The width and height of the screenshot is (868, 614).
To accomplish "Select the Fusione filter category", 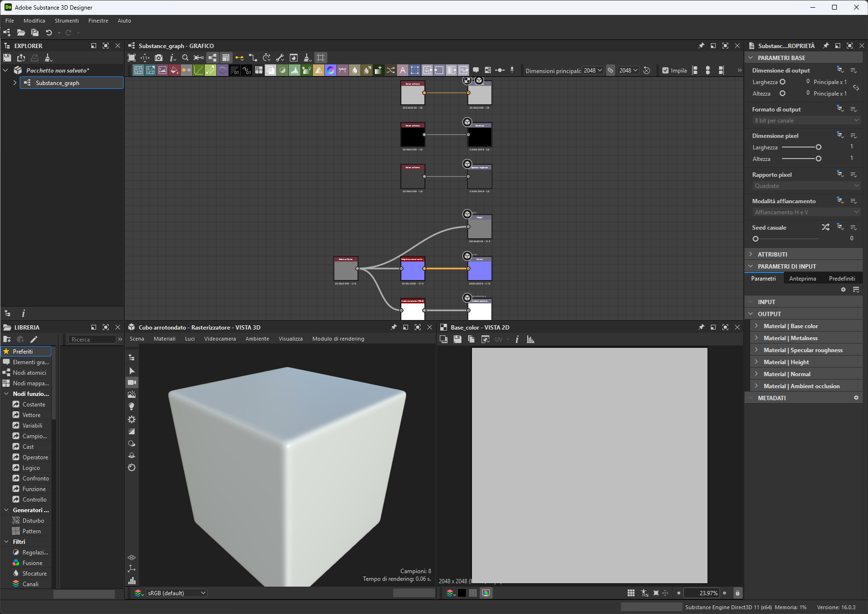I will pos(32,563).
